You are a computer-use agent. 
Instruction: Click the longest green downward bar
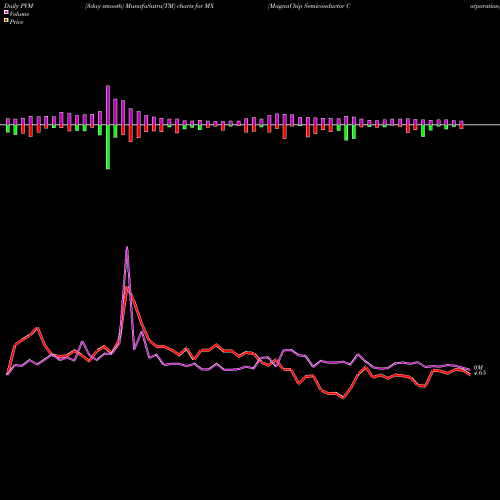point(108,147)
